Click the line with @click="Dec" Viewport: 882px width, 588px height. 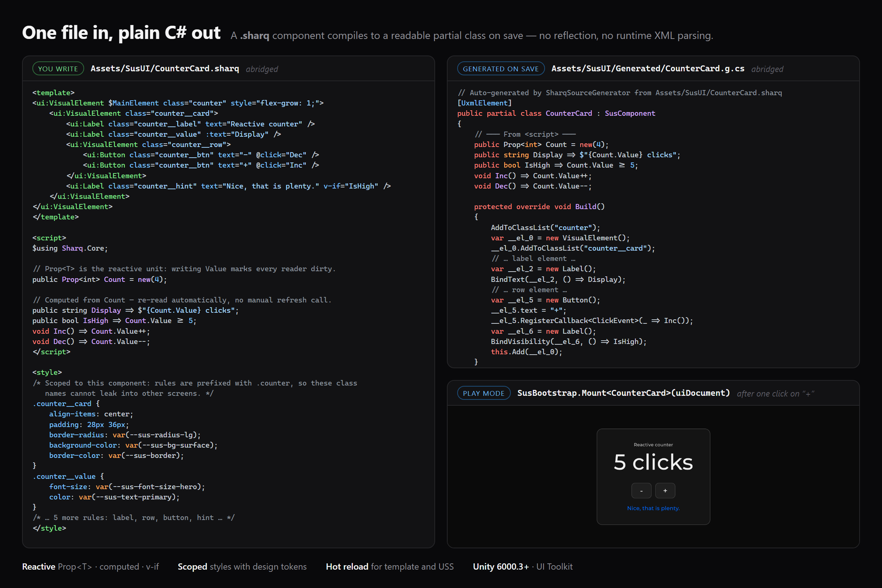pos(201,155)
